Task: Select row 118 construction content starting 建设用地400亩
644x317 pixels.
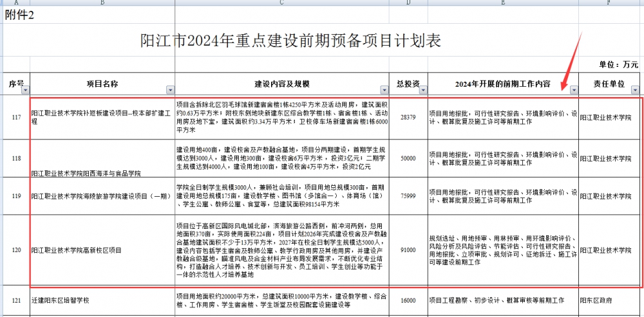Action: pos(282,158)
